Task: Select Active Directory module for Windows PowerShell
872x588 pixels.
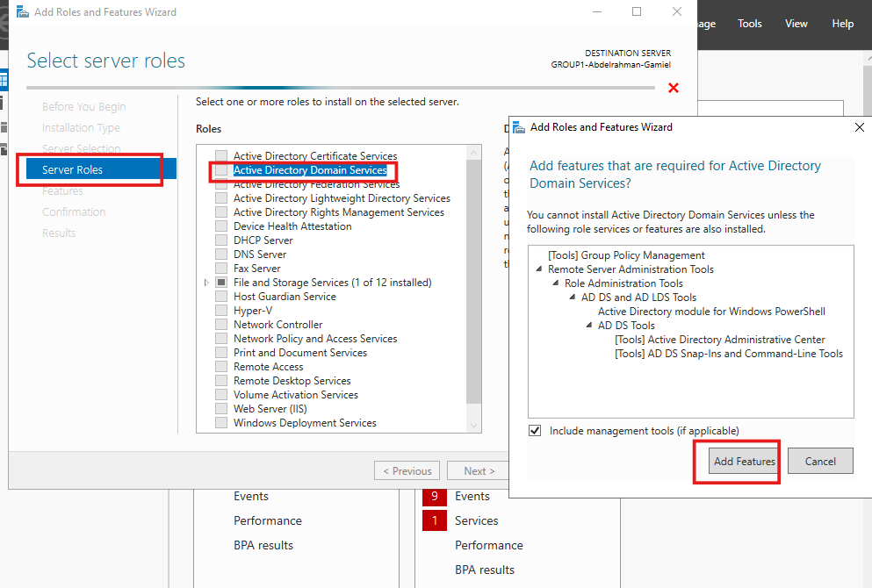Action: click(x=711, y=312)
